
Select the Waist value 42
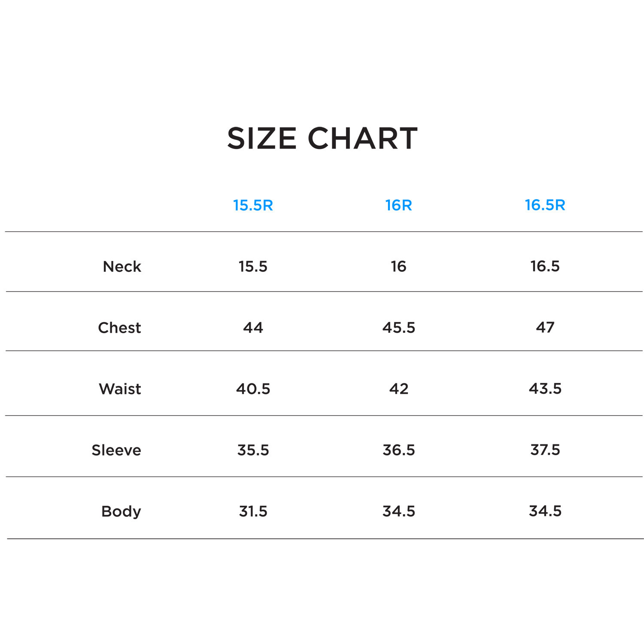[398, 389]
